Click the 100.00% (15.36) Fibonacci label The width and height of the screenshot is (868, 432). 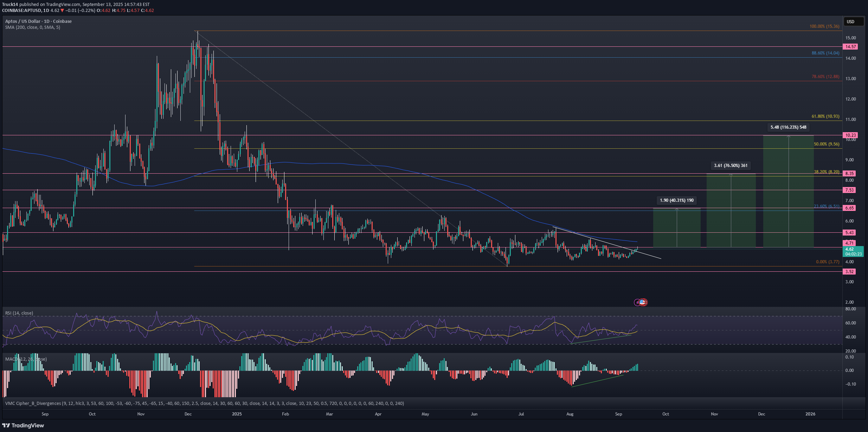[x=824, y=26]
